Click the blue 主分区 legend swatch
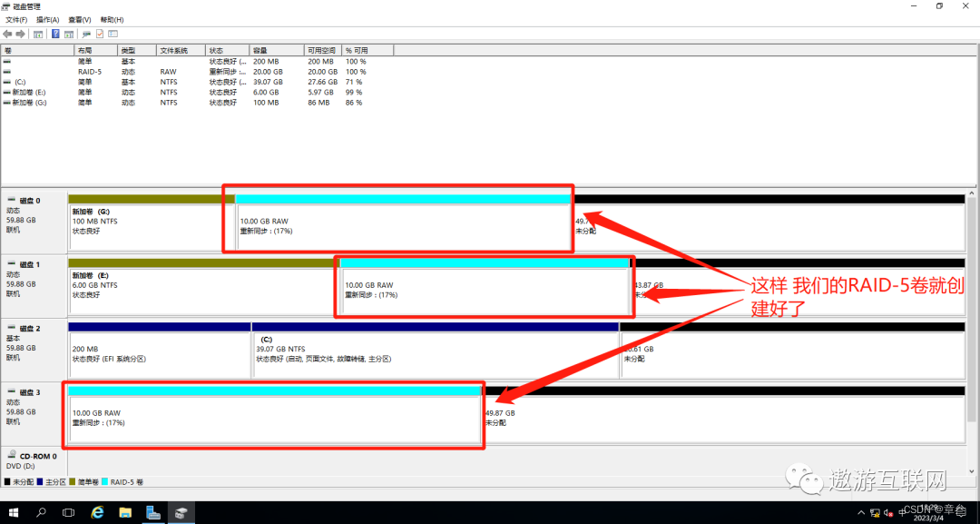980x524 pixels. [x=40, y=482]
